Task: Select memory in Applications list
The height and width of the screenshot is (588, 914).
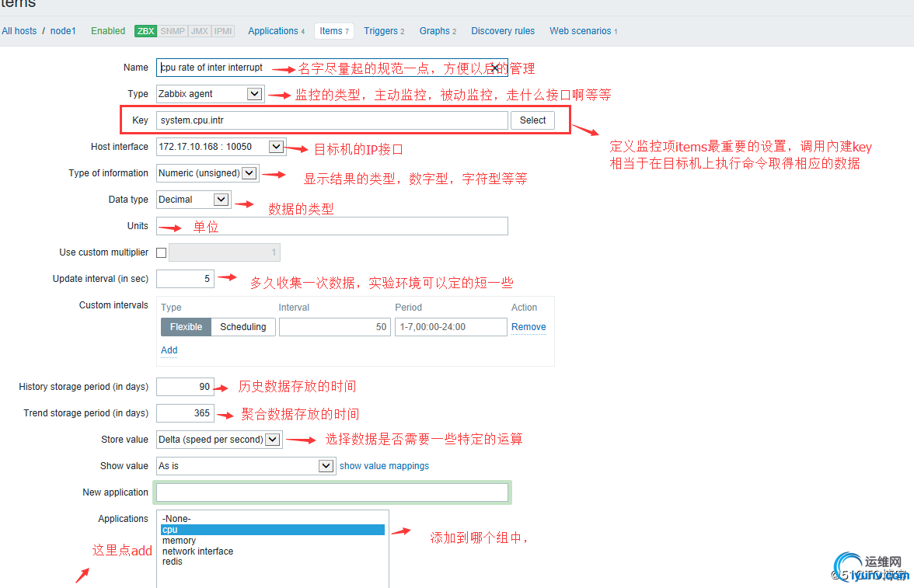Action: click(272, 541)
